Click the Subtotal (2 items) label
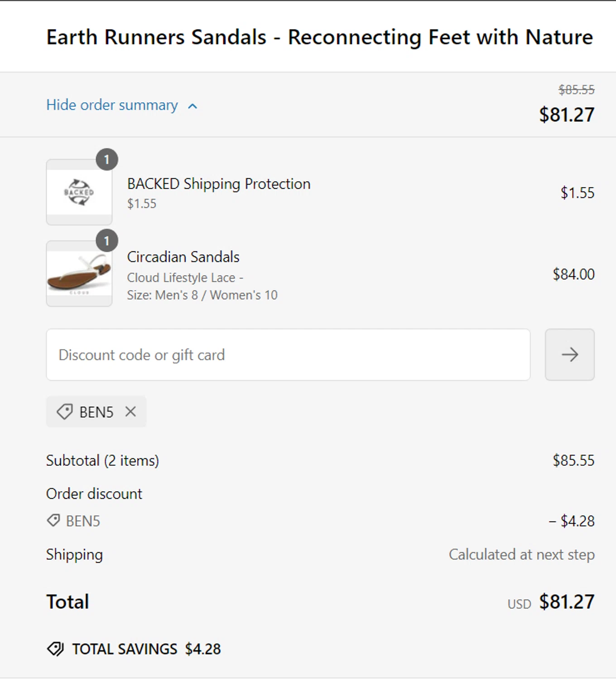 pos(102,460)
